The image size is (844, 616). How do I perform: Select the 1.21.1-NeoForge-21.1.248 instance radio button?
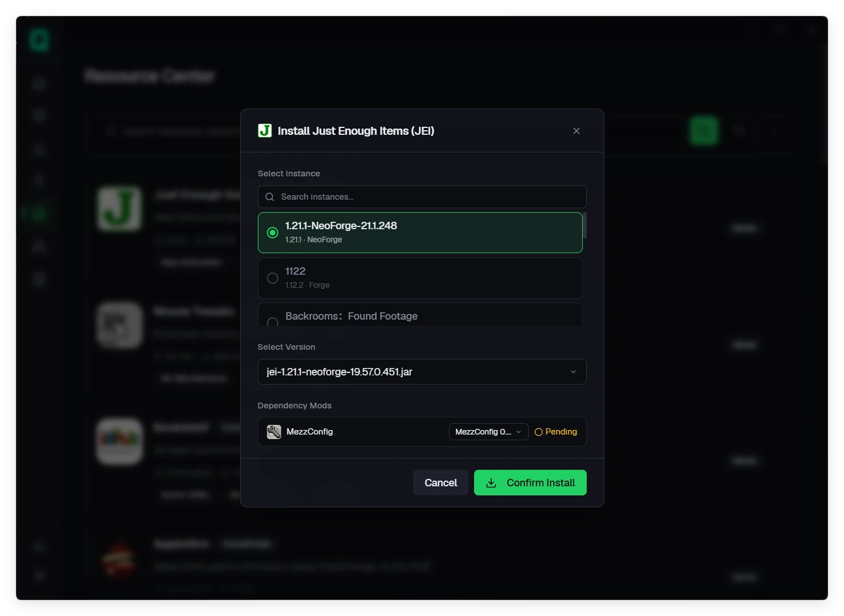273,233
